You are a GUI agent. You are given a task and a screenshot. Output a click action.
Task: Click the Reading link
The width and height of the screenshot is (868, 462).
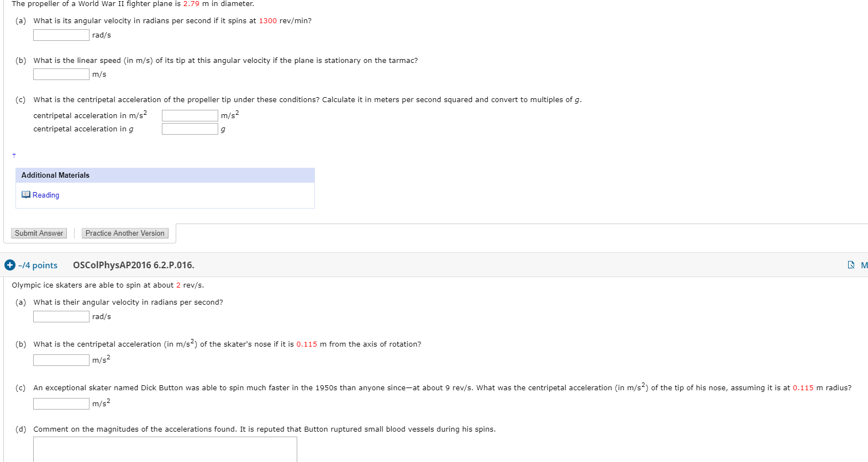coord(46,195)
